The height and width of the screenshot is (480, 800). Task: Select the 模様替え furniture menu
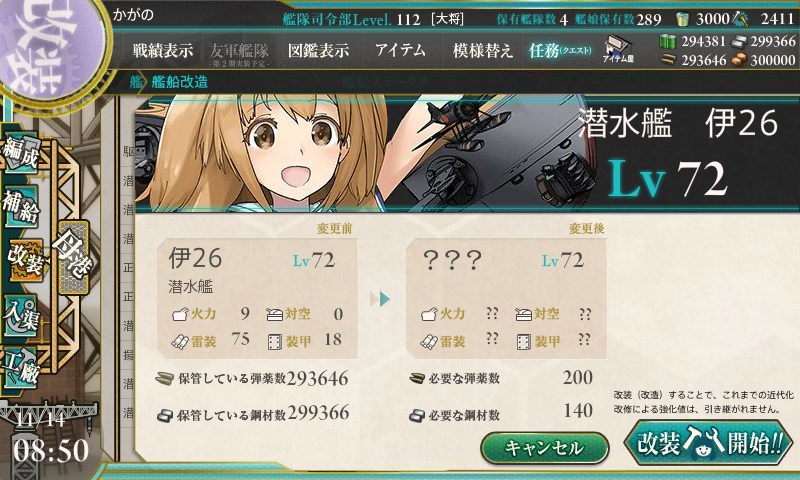click(x=483, y=50)
